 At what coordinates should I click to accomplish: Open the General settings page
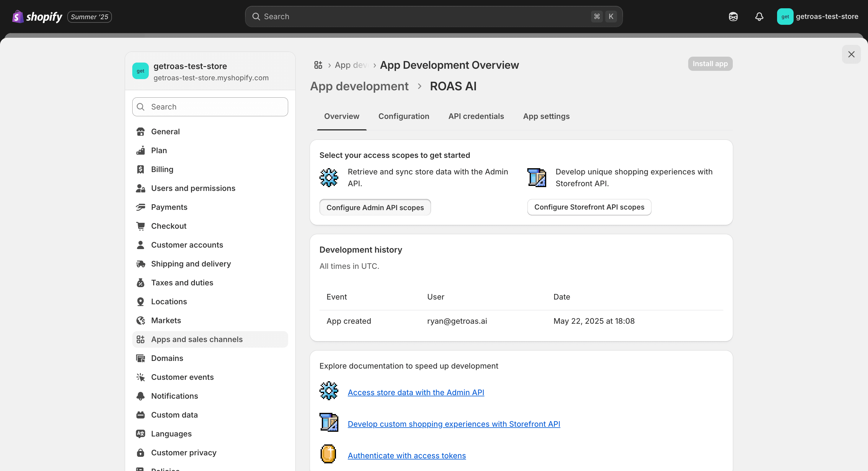[x=210, y=132]
